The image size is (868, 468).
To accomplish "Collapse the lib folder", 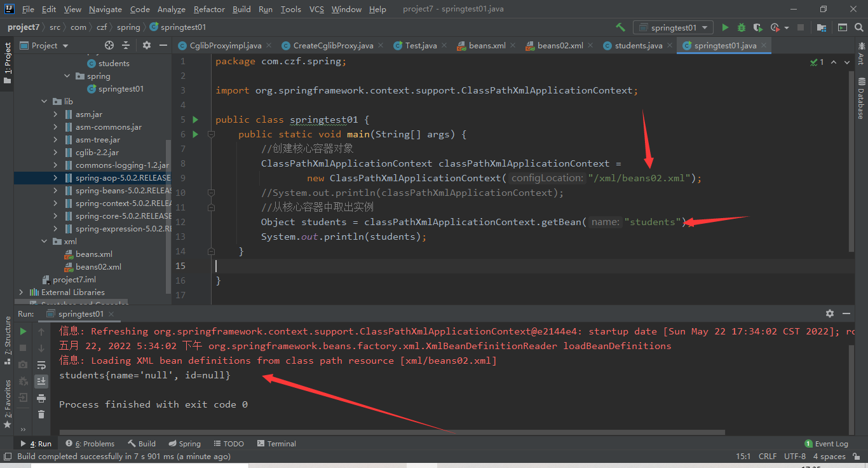I will point(44,101).
